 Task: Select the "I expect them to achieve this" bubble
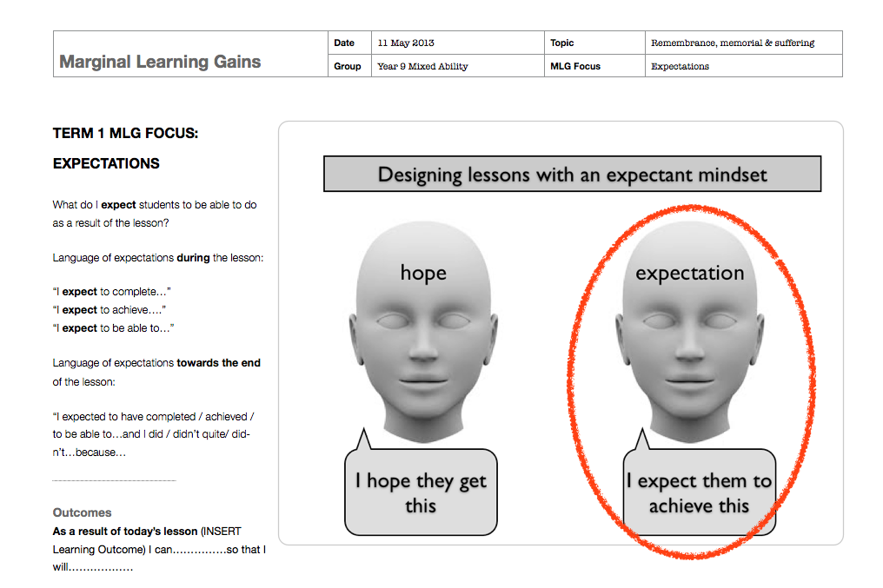(699, 492)
